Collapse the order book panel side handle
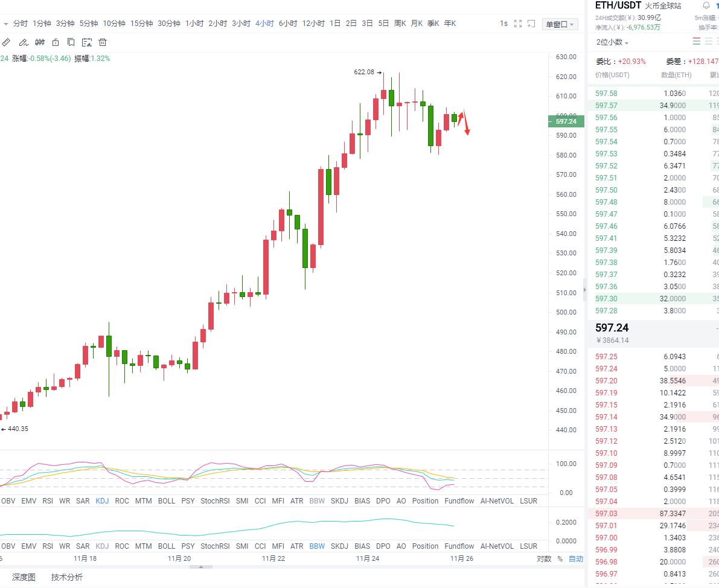The width and height of the screenshot is (719, 588). 584,289
